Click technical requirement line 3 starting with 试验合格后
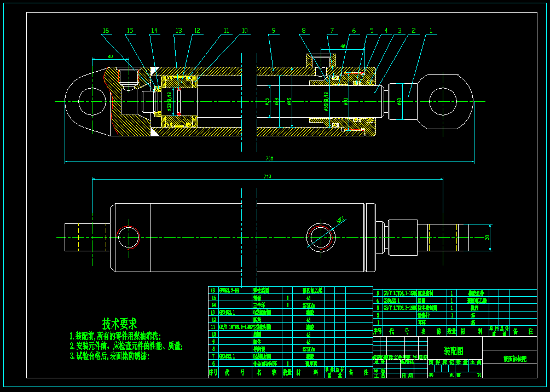Viewport: 550px width, 392px height. point(110,356)
